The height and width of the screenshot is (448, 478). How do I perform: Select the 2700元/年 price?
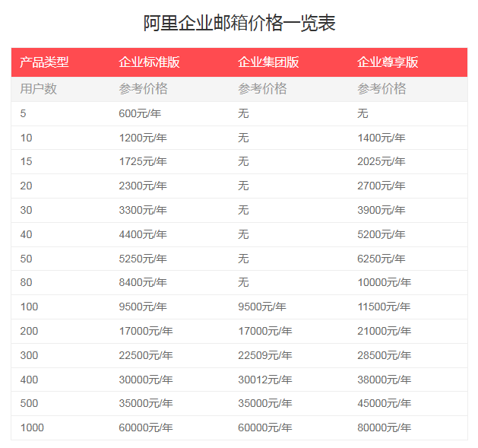coord(381,186)
